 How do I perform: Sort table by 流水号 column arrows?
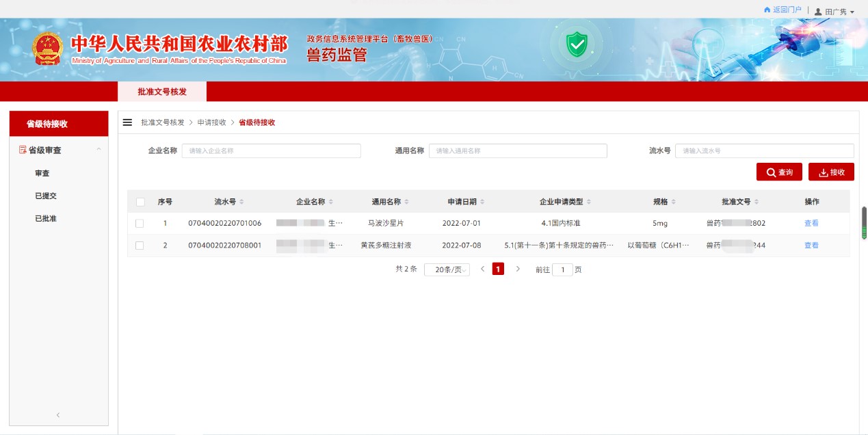click(x=241, y=202)
